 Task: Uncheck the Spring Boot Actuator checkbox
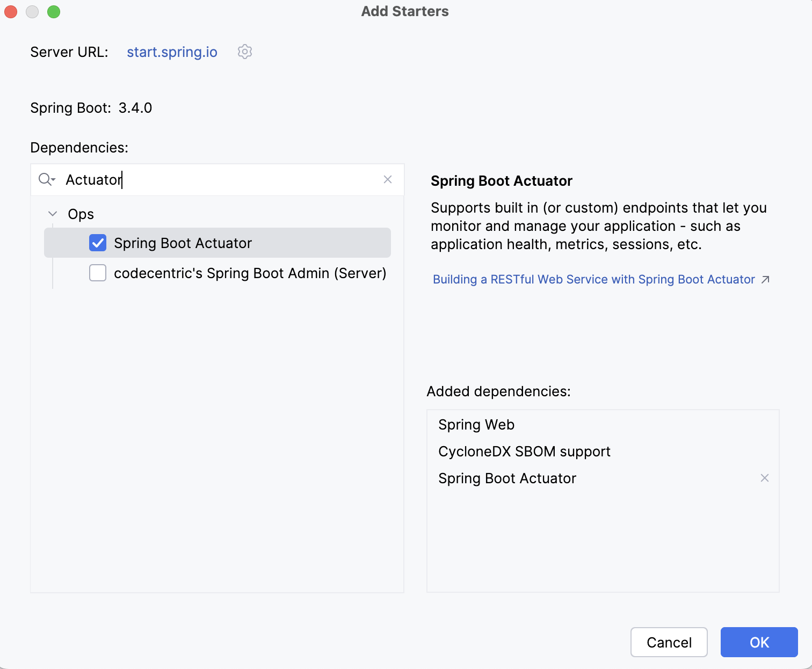point(98,243)
